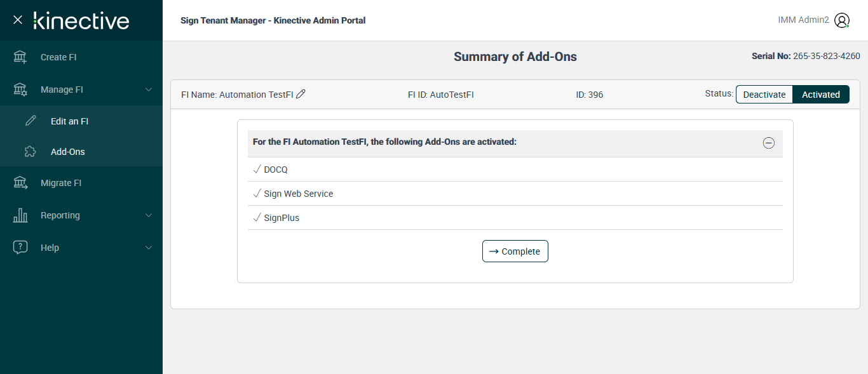Click the Kinective logo
Viewport: 868px width, 374px height.
pos(81,20)
